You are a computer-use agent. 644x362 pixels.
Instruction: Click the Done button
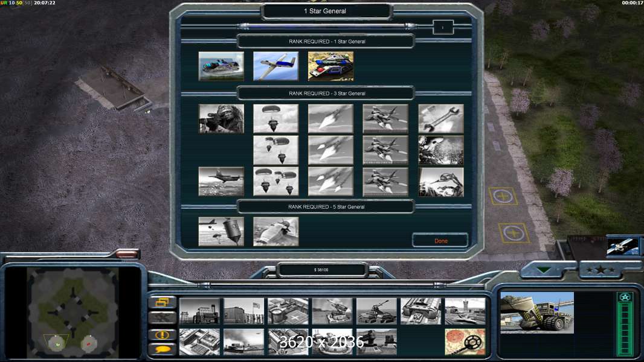coord(440,241)
